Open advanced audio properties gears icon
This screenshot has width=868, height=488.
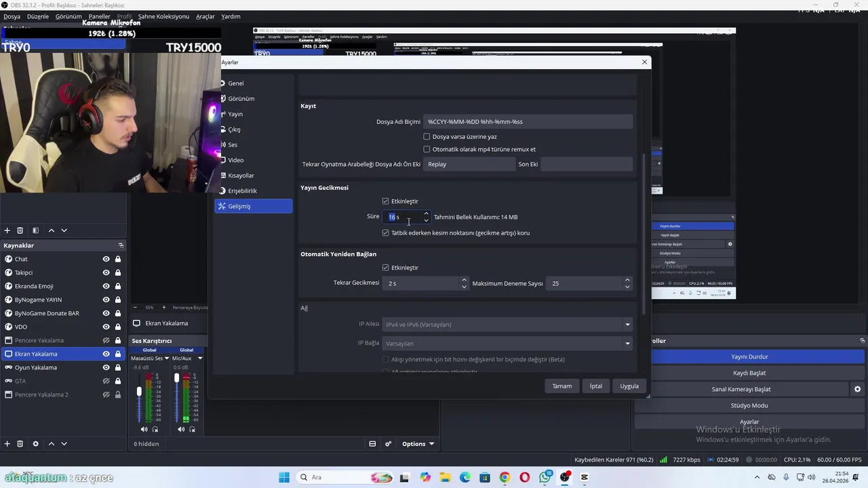pyautogui.click(x=389, y=444)
